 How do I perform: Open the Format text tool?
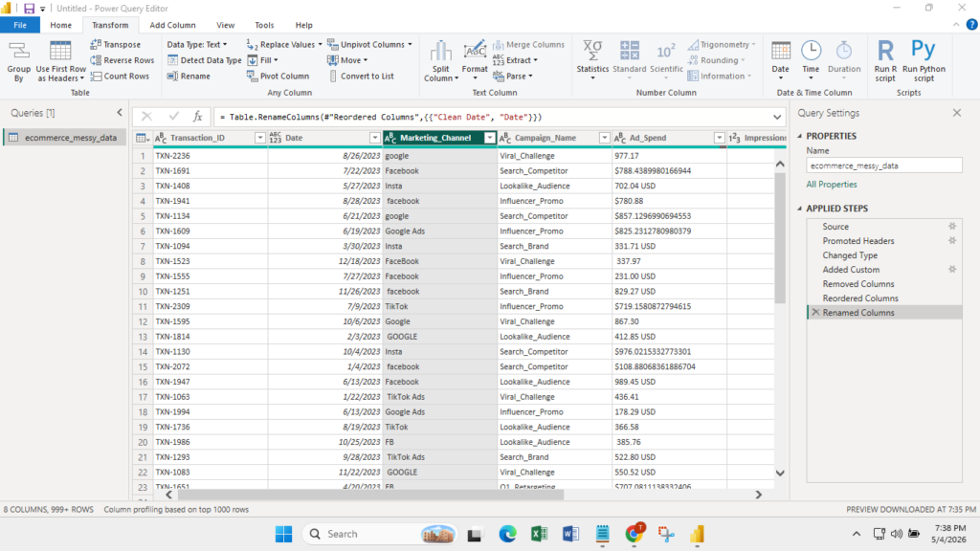pyautogui.click(x=475, y=61)
